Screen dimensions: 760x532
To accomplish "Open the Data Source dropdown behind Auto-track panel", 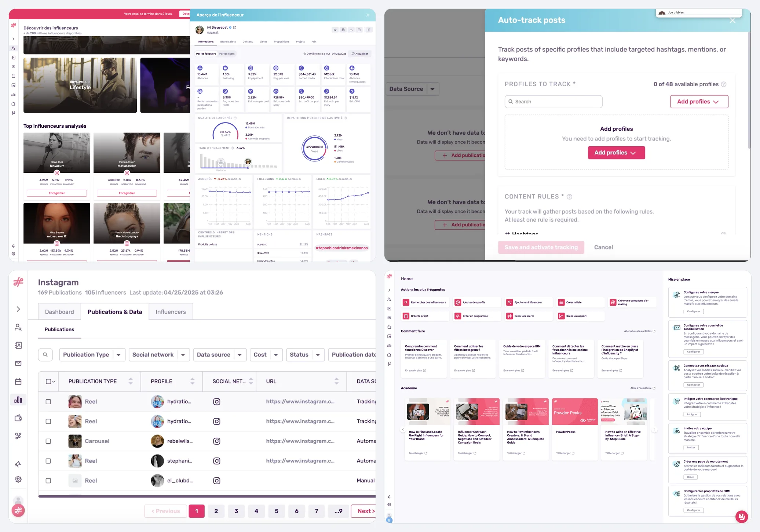I will pos(412,89).
